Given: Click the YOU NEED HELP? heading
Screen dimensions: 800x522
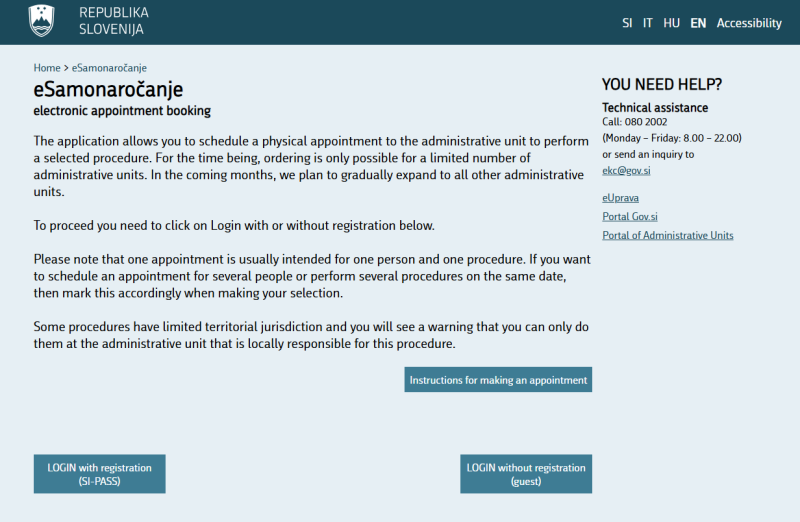Looking at the screenshot, I should [x=662, y=84].
